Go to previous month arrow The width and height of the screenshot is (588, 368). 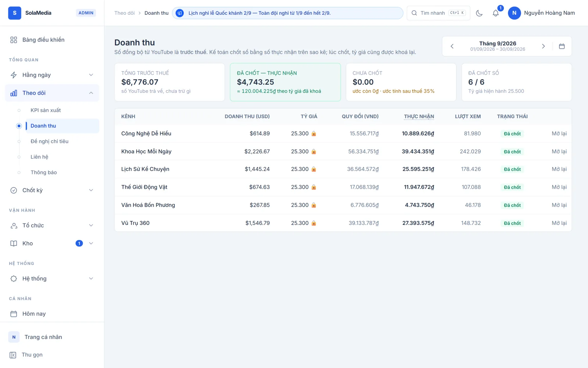click(452, 46)
